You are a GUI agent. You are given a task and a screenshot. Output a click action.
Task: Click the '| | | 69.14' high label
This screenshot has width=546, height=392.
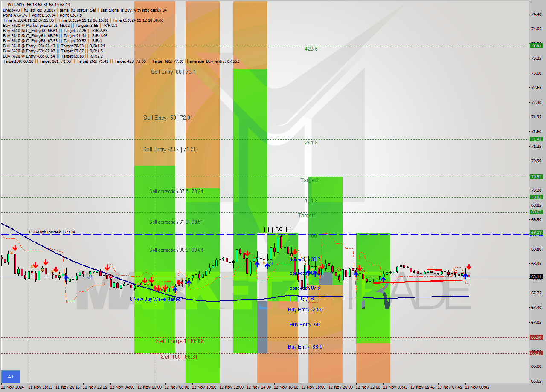(x=278, y=230)
